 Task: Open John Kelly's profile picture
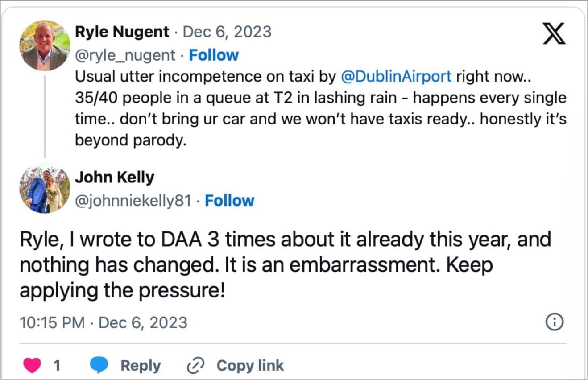(x=45, y=189)
